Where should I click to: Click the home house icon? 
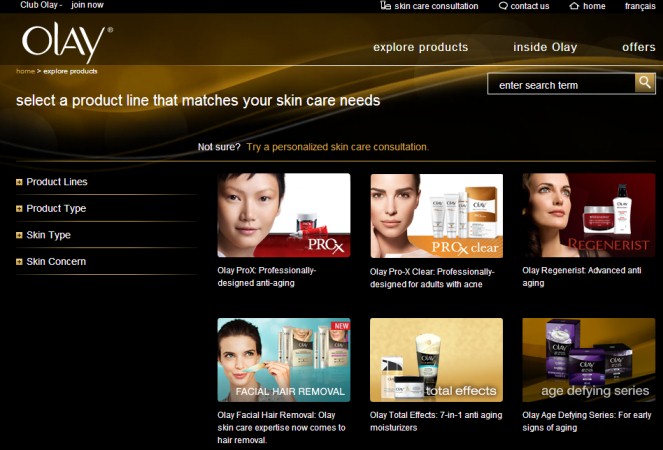coord(574,6)
